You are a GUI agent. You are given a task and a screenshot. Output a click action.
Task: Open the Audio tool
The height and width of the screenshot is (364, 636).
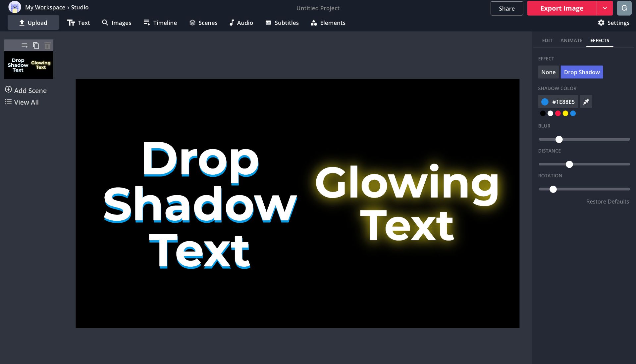(241, 23)
